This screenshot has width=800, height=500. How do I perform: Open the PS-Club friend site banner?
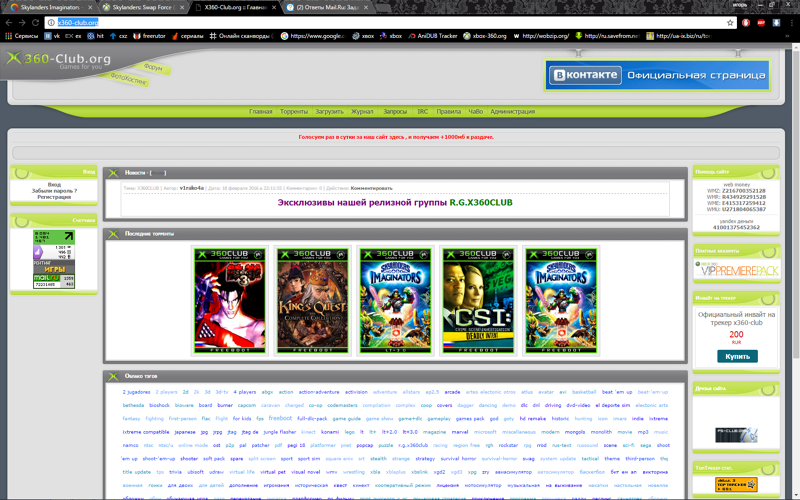point(736,435)
